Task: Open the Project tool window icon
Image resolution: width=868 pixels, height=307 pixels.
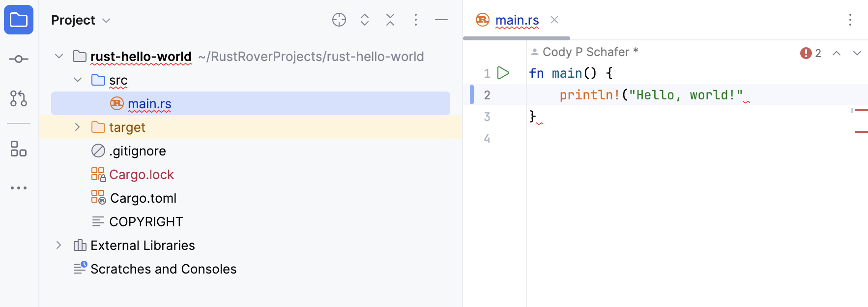Action: [19, 20]
